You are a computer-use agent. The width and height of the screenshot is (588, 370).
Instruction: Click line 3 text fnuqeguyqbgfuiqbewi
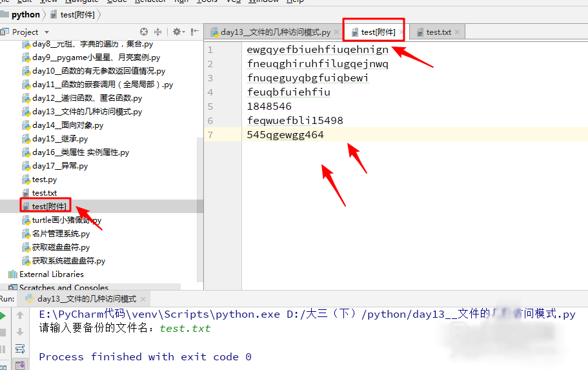pos(307,78)
